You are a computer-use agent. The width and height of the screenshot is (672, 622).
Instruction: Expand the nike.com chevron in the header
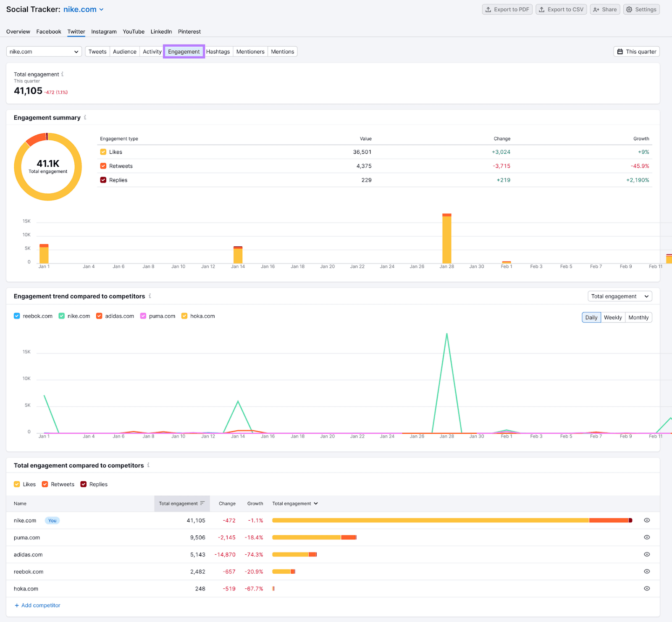[x=101, y=9]
